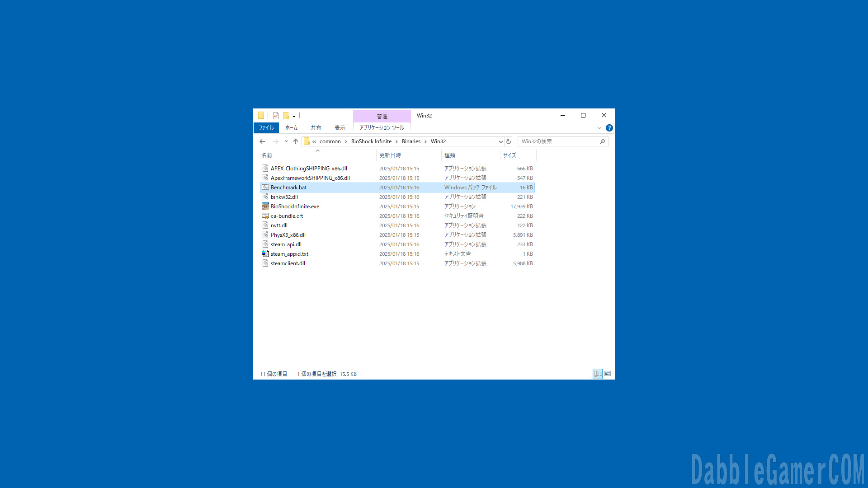Open the chevron after common in the path

[346, 141]
